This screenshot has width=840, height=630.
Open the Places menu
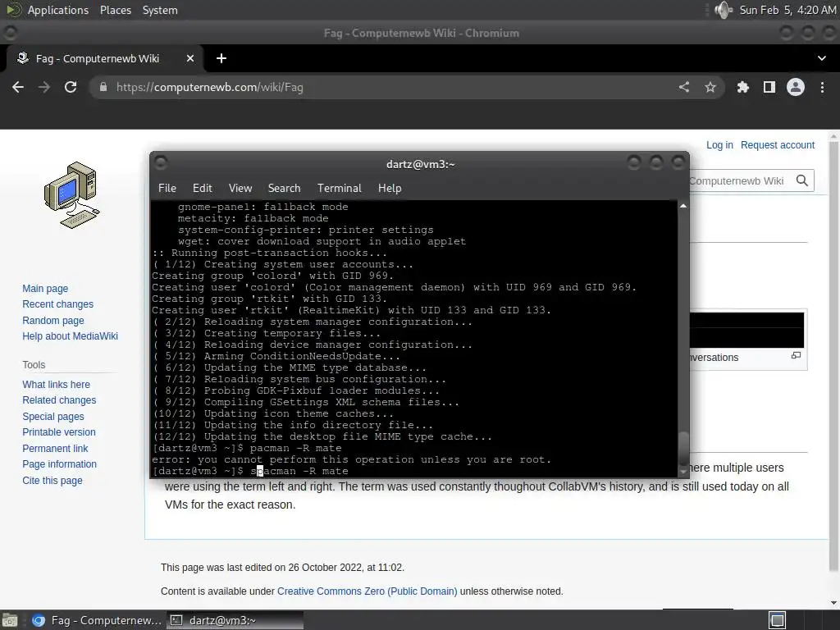click(116, 10)
